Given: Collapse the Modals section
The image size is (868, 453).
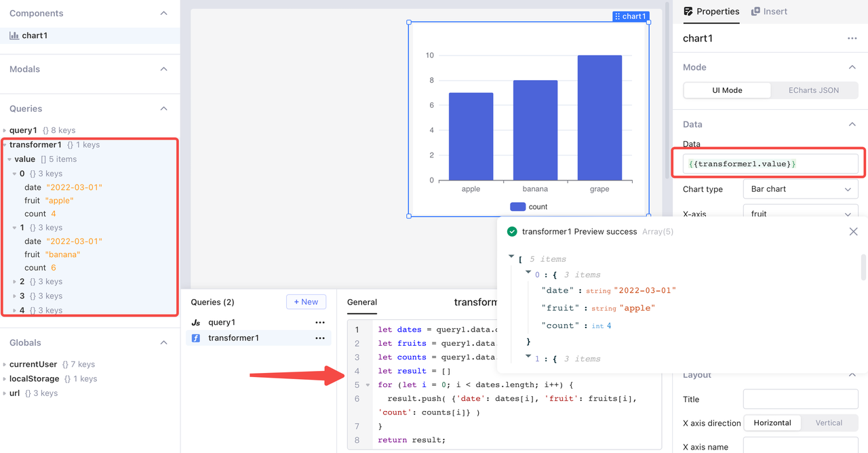Looking at the screenshot, I should [x=163, y=69].
